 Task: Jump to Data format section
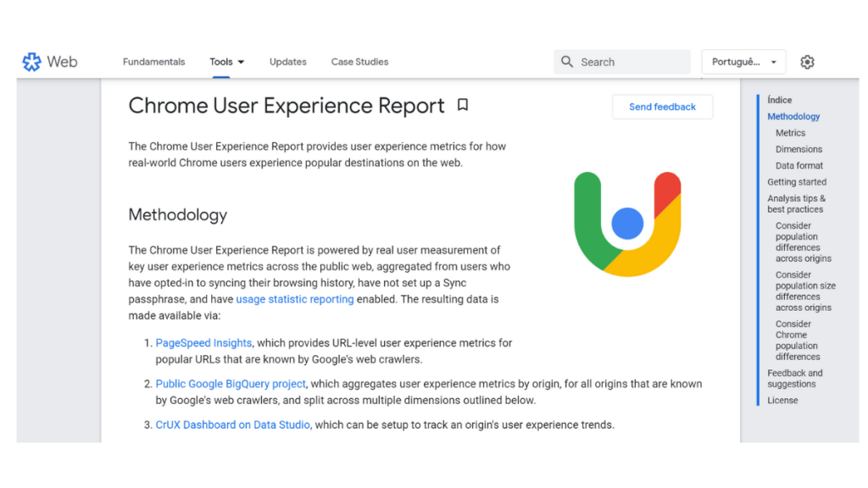pyautogui.click(x=799, y=165)
